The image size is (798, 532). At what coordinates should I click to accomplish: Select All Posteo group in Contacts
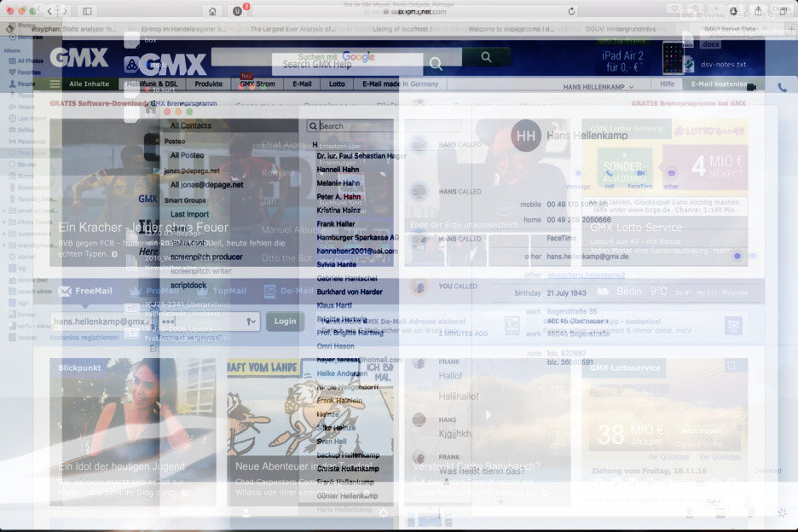point(188,155)
